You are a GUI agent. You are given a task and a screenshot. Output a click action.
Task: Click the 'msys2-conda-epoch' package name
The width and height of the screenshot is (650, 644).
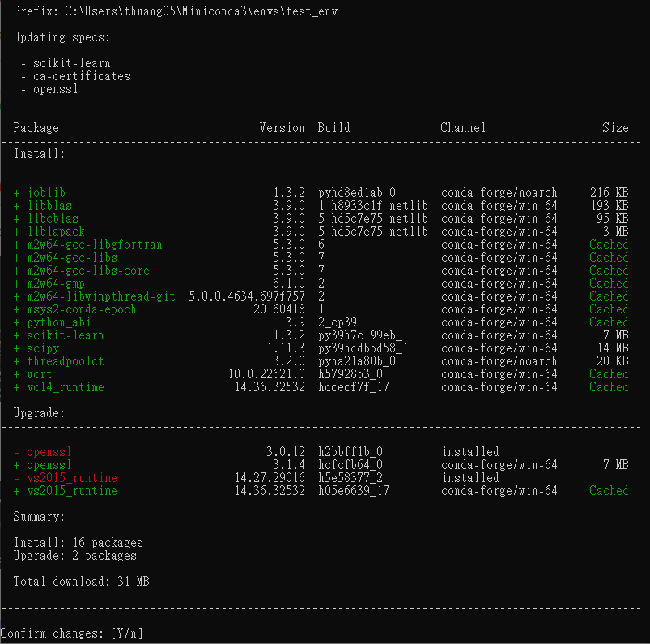point(82,309)
